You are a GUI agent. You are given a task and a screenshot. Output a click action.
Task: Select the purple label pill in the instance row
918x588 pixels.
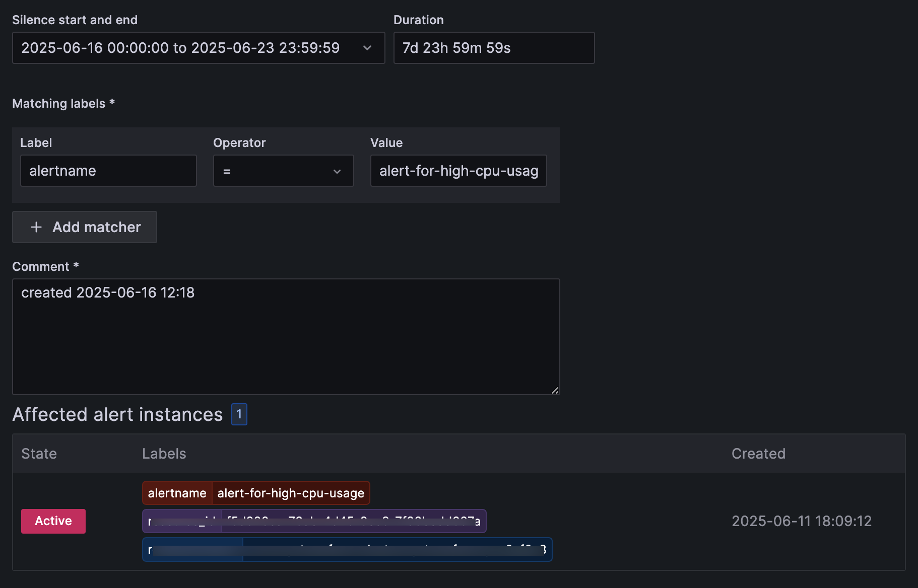point(313,521)
